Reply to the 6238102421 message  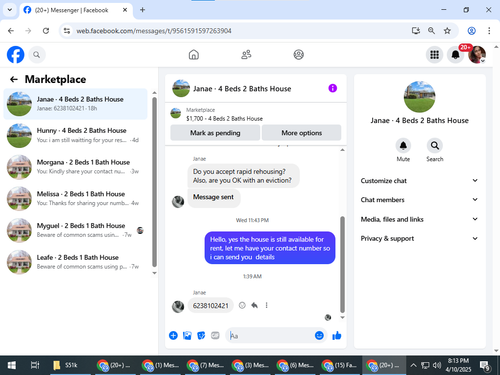(254, 305)
